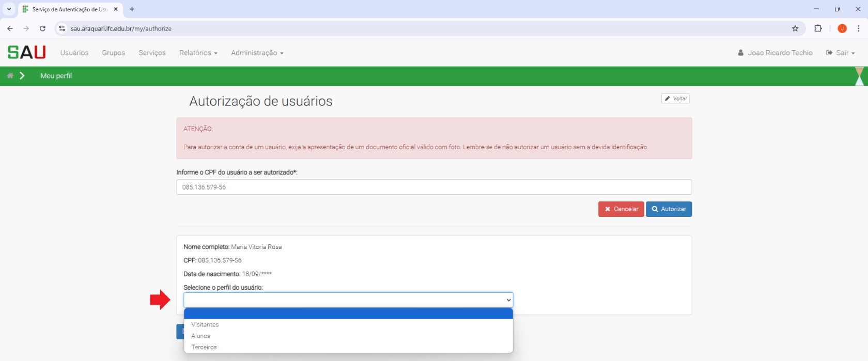868x361 pixels.
Task: Pick Terceiros in the dropdown list
Action: coord(204,348)
